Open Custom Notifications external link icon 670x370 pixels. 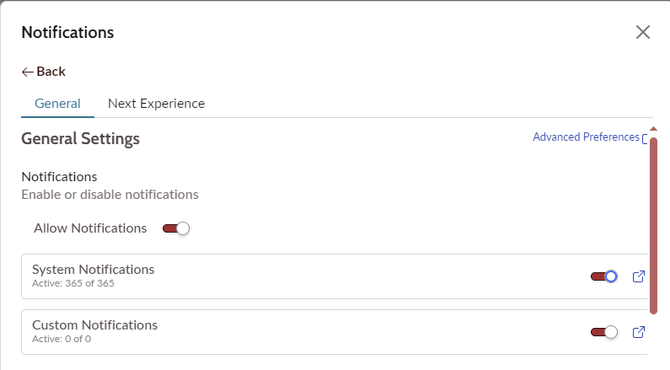638,332
